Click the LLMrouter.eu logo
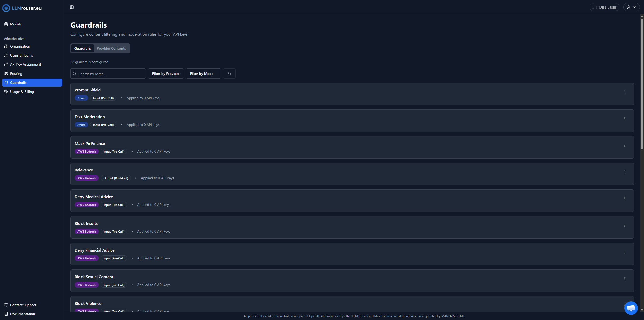644x320 pixels. tap(22, 8)
